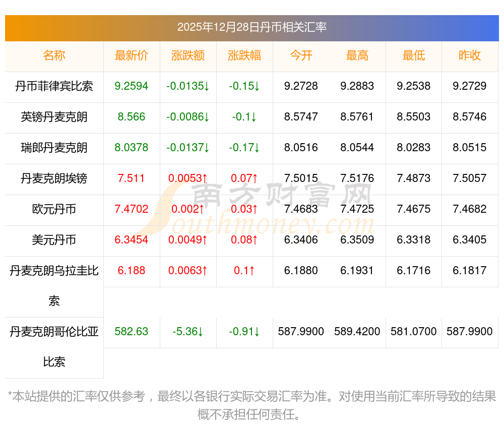Click the 最高 column header
The image size is (504, 430).
click(x=357, y=55)
